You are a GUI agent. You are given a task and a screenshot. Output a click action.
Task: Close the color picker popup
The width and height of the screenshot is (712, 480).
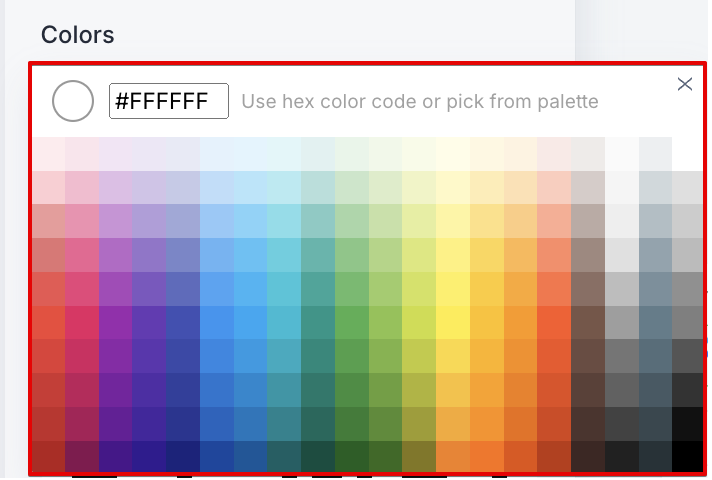point(685,85)
